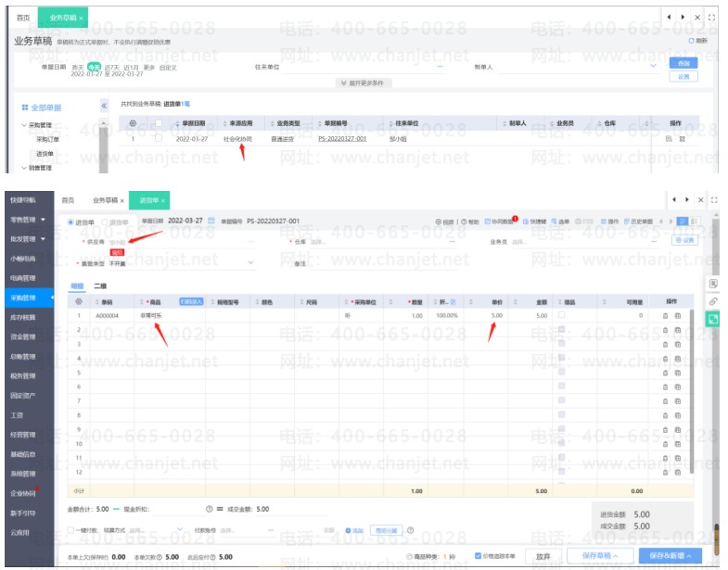Select the 二维 tab

click(100, 286)
